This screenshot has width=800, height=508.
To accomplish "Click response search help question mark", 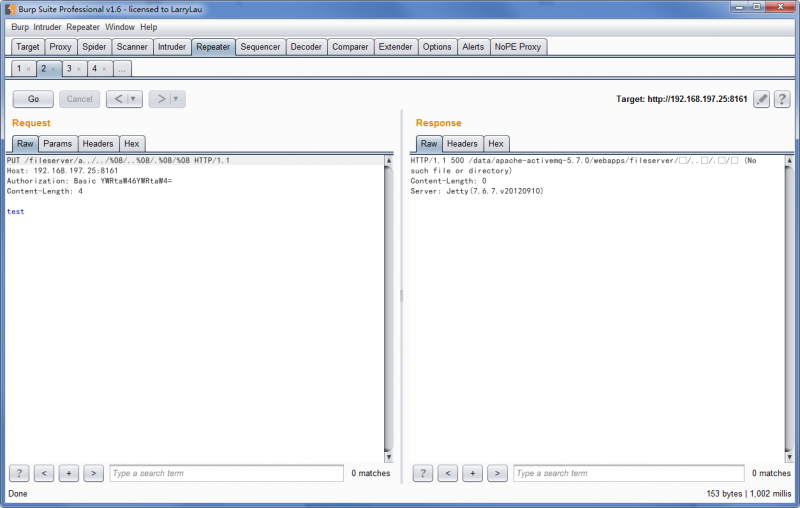I will [x=422, y=473].
